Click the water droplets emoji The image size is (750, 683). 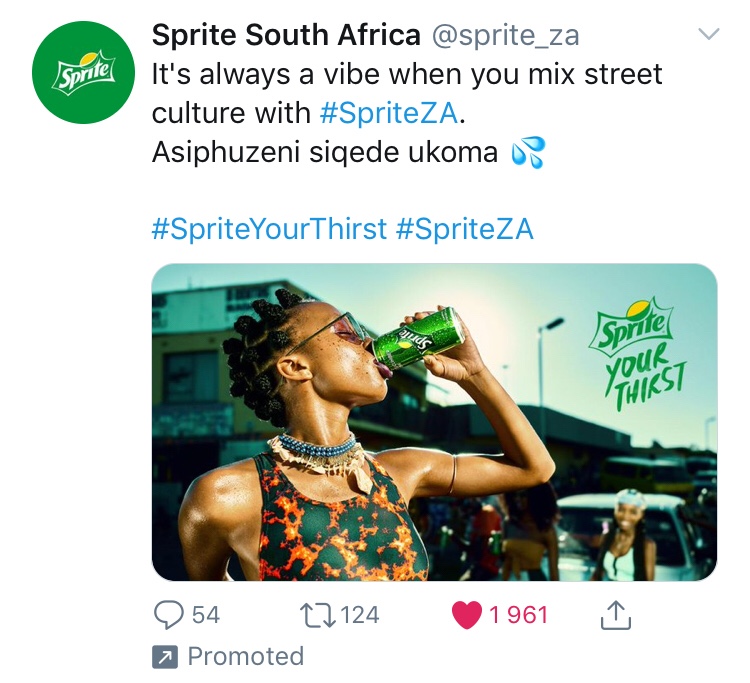pyautogui.click(x=527, y=153)
